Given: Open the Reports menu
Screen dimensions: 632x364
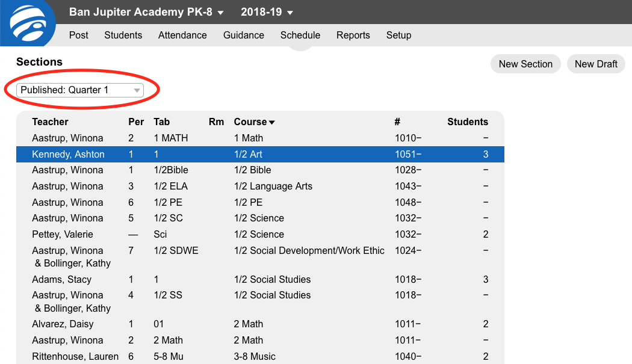Looking at the screenshot, I should click(x=353, y=35).
